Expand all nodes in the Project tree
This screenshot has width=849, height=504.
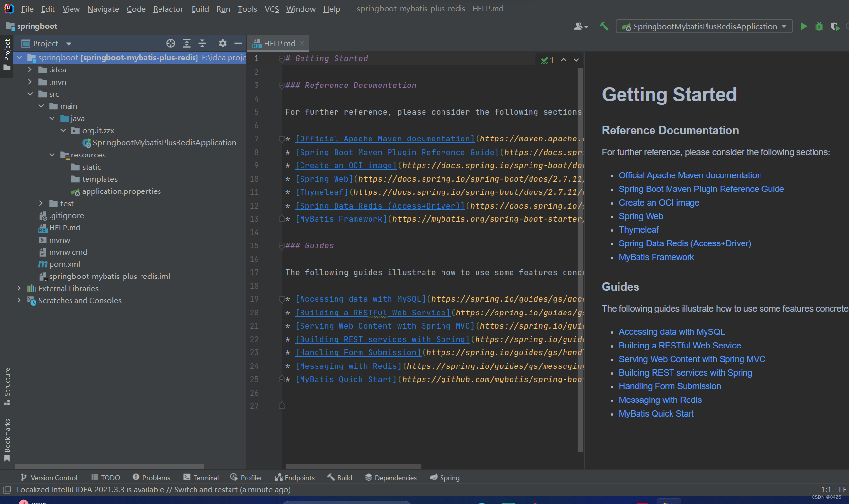coord(187,43)
